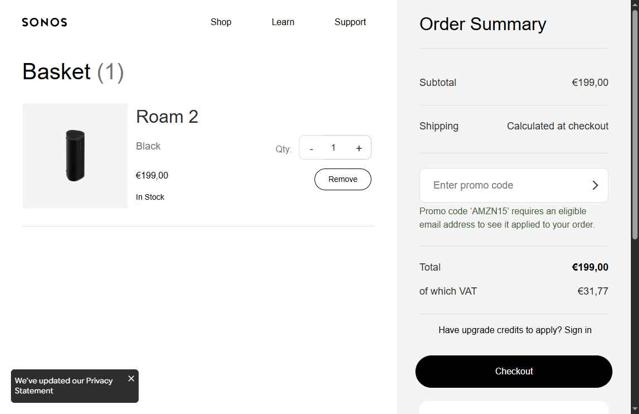Increase Roam 2 quantity with plus

359,148
